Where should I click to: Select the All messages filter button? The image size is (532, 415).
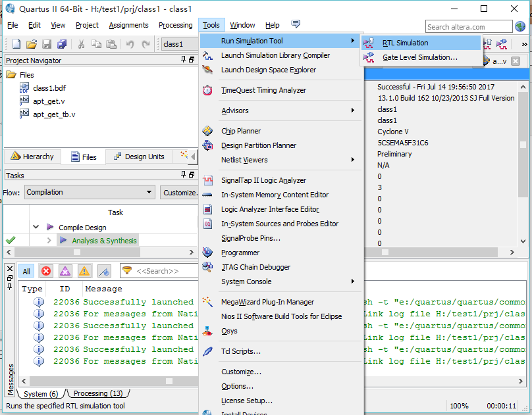pos(26,271)
